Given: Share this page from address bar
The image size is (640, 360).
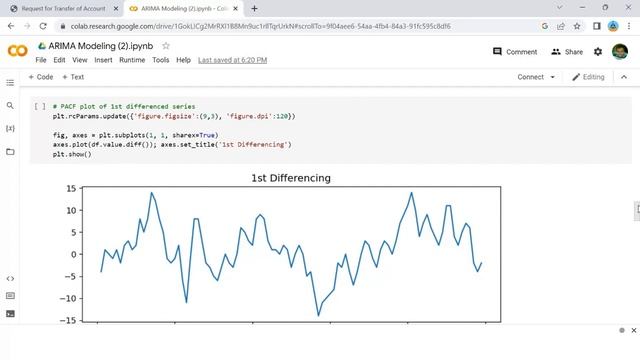Looking at the screenshot, I should click(x=560, y=26).
